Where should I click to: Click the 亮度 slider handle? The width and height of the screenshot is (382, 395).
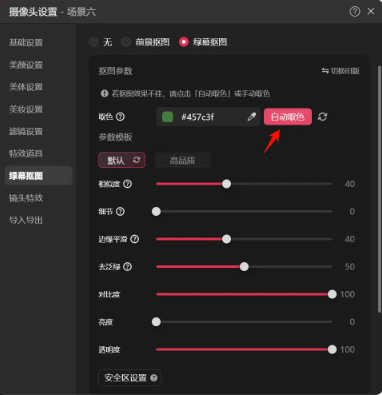(156, 322)
